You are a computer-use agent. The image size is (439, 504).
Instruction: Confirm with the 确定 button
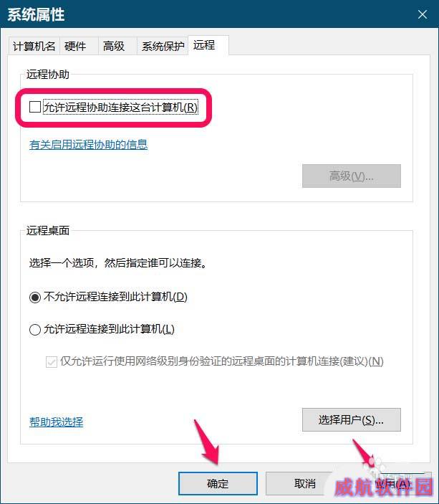tap(218, 483)
